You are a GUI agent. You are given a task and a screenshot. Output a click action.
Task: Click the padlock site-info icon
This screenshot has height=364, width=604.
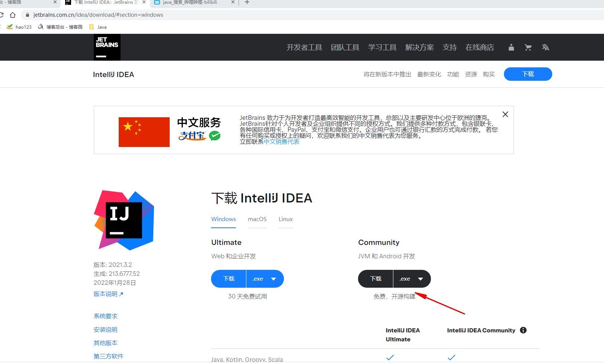click(x=27, y=15)
